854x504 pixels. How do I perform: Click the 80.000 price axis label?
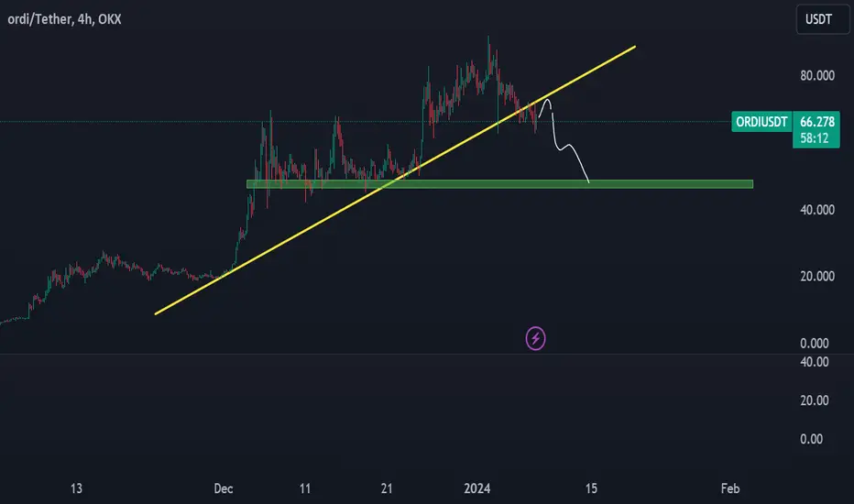coord(817,76)
